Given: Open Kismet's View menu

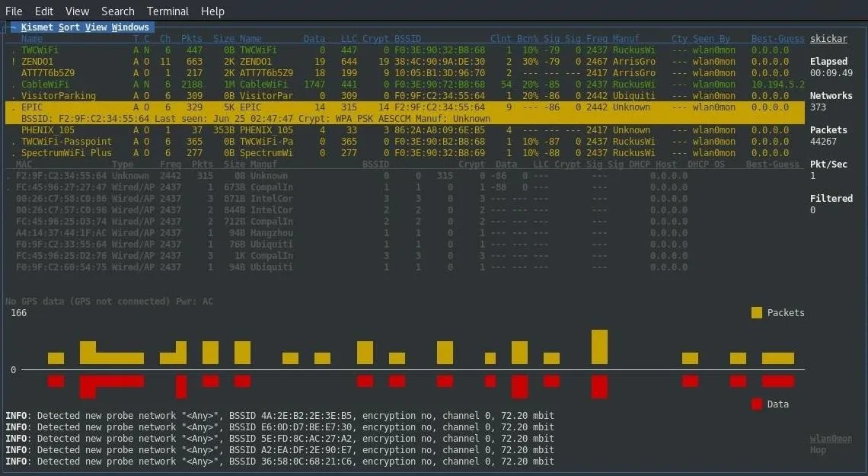Looking at the screenshot, I should [x=96, y=27].
